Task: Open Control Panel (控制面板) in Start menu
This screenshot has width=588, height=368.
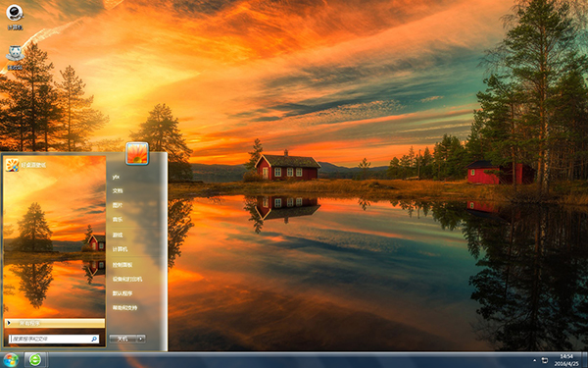Action: [x=122, y=265]
